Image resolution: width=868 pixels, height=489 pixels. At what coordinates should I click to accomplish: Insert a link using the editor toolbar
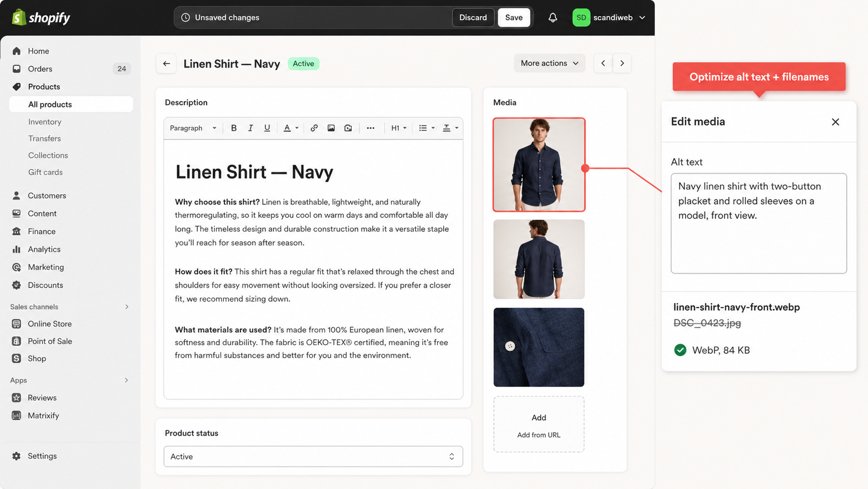click(x=314, y=128)
